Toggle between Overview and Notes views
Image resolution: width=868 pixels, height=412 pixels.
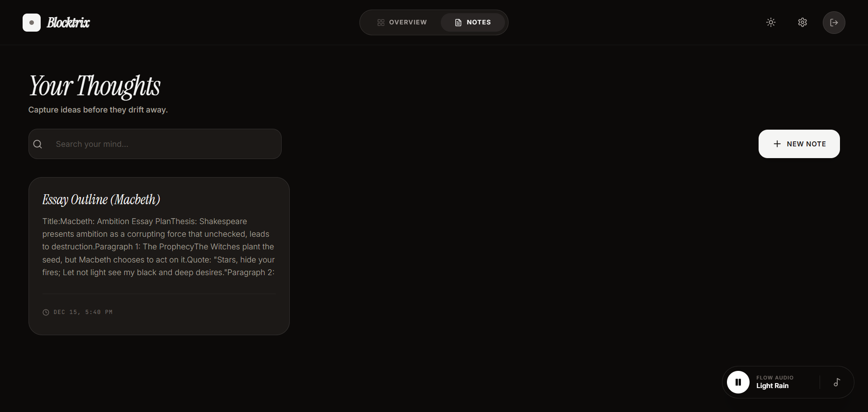coord(433,22)
